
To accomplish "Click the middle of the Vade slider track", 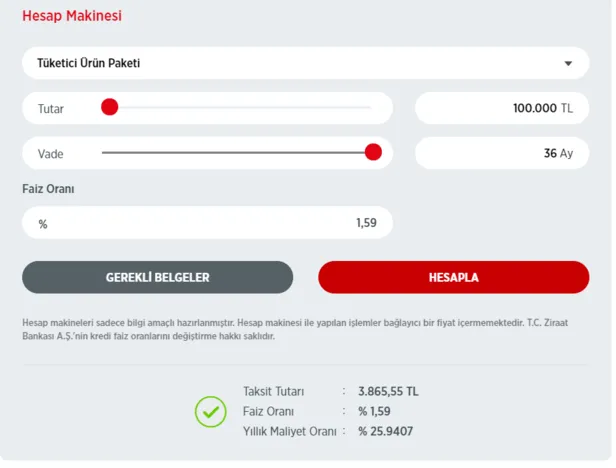I will pos(237,152).
